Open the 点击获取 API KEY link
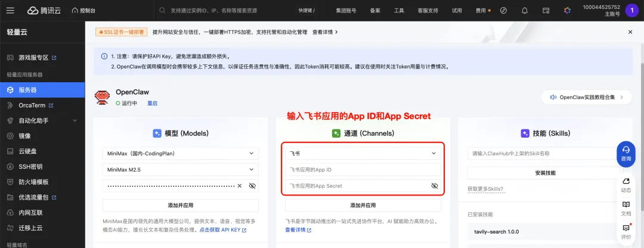 [x=222, y=230]
